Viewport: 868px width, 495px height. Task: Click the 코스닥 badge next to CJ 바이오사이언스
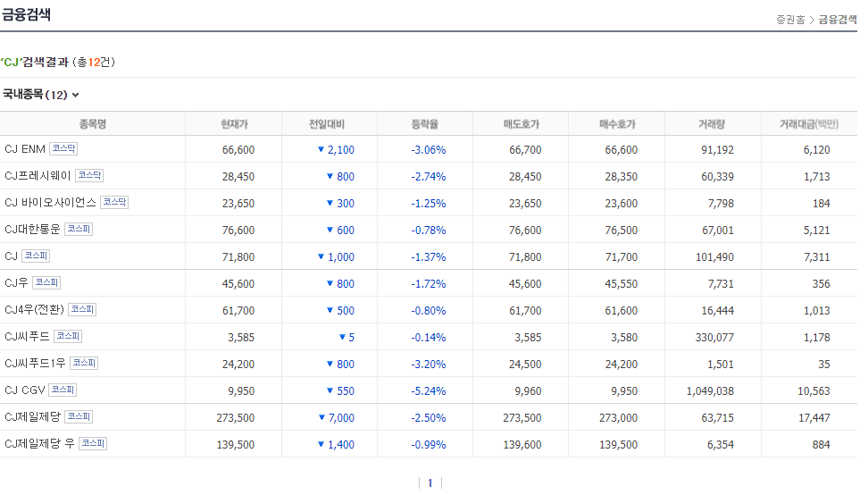pos(114,202)
